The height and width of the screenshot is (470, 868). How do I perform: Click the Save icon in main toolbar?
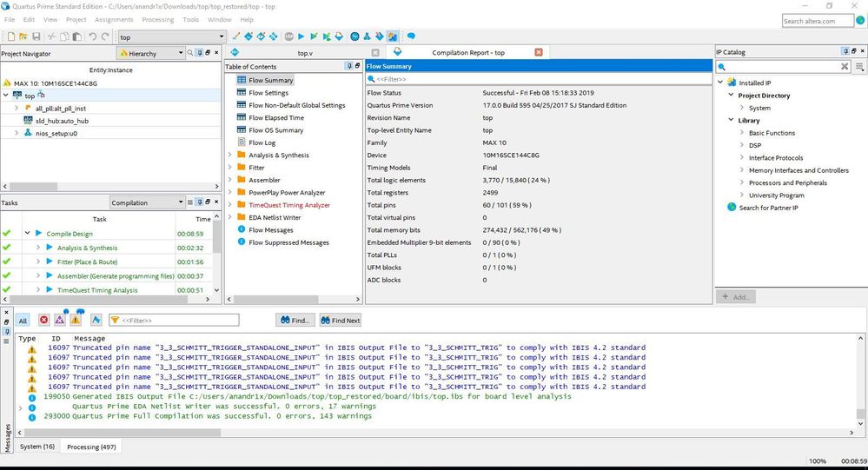pos(36,36)
